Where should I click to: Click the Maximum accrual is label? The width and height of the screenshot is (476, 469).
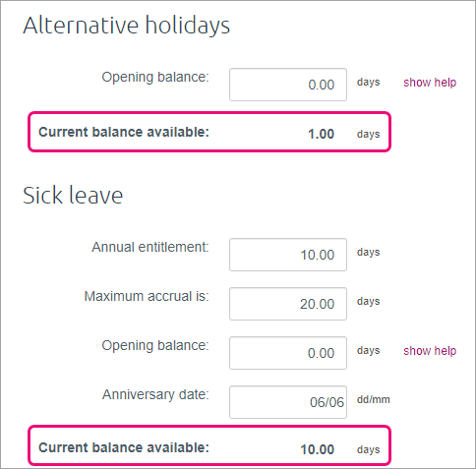click(147, 296)
